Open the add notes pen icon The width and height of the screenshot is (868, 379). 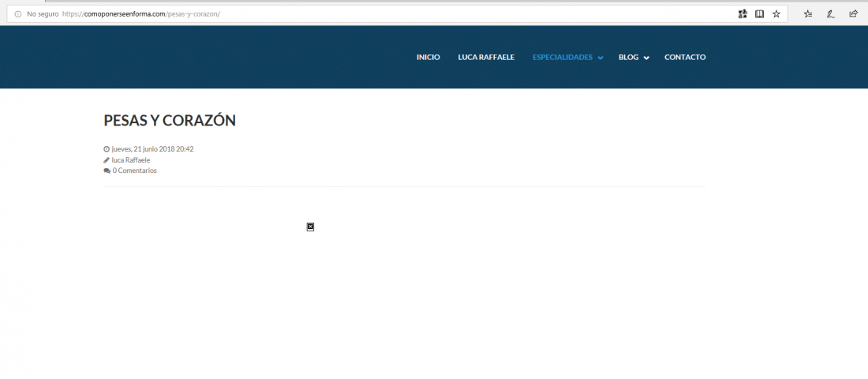pyautogui.click(x=830, y=14)
